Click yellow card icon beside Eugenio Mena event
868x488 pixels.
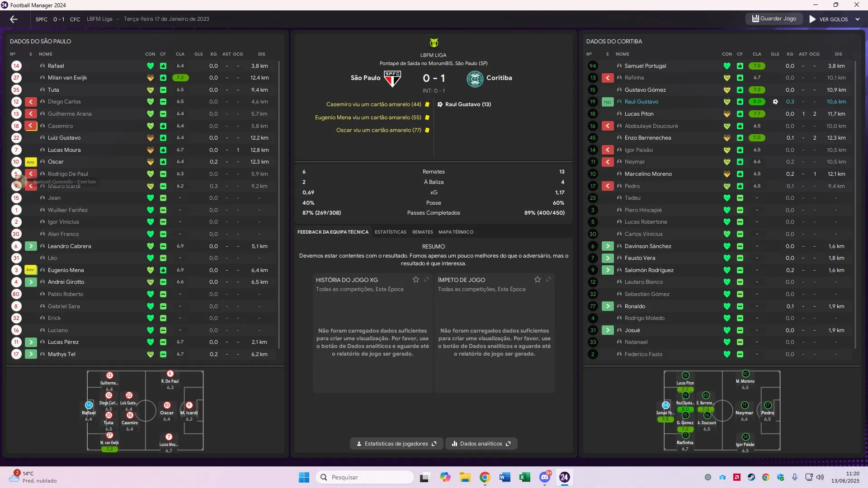click(x=427, y=117)
